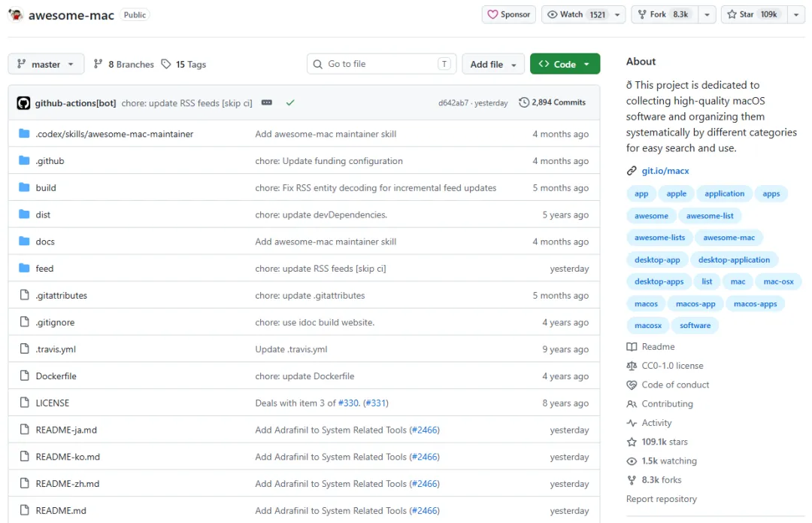Click the file icon beside README.md
The width and height of the screenshot is (812, 523).
[24, 510]
